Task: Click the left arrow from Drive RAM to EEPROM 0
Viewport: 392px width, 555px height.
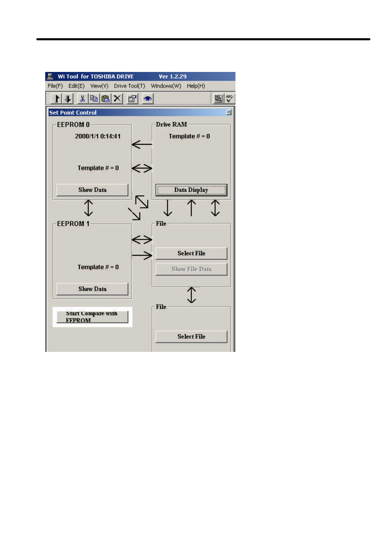Action: (x=142, y=144)
